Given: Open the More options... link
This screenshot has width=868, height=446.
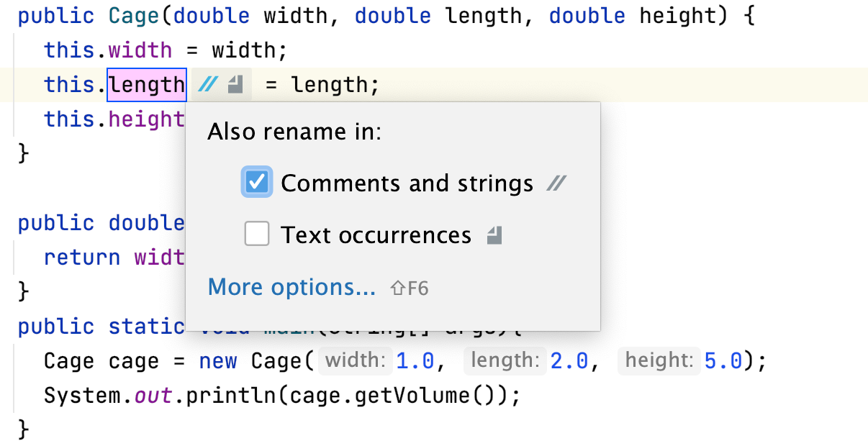Looking at the screenshot, I should tap(291, 288).
